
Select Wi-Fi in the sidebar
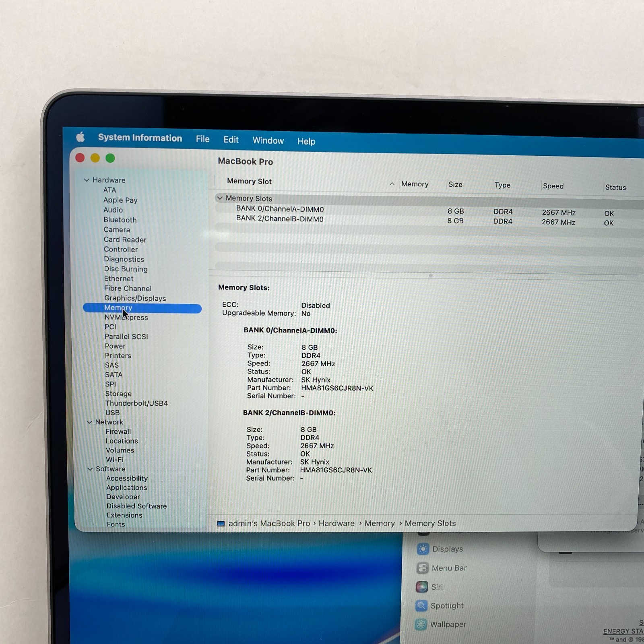115,459
